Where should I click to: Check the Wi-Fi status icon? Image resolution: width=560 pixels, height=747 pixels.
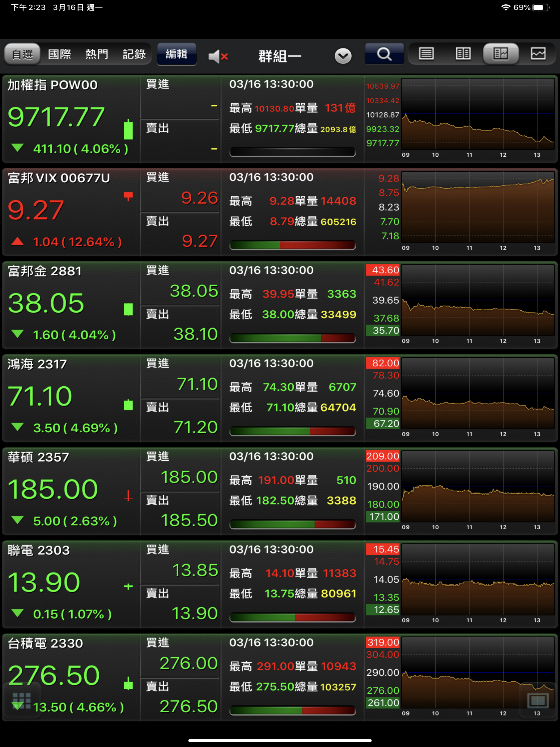point(505,7)
